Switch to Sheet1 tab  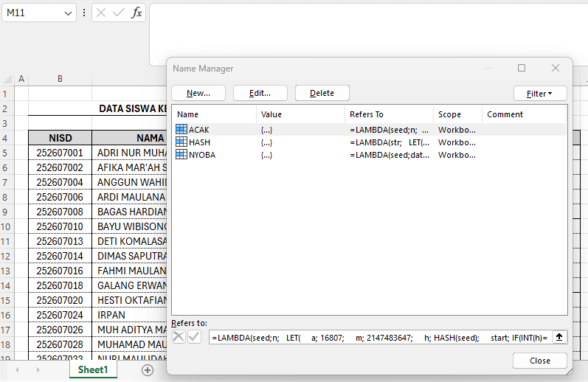click(93, 369)
